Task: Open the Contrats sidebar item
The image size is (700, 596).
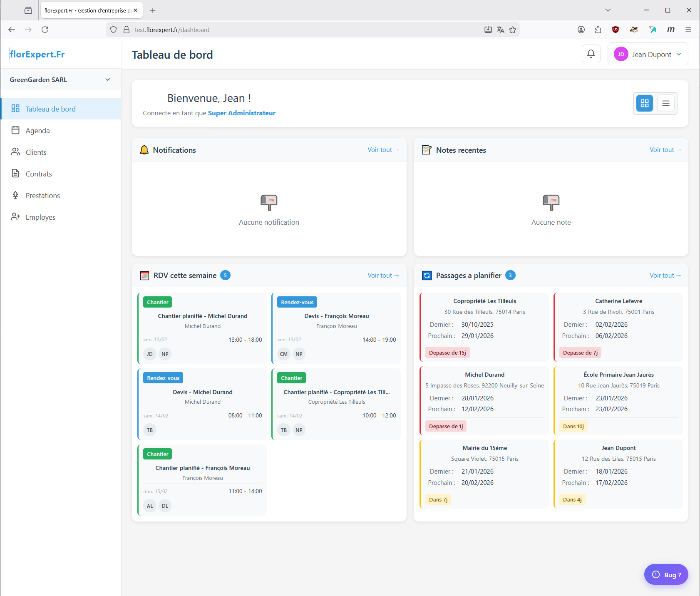Action: 39,174
